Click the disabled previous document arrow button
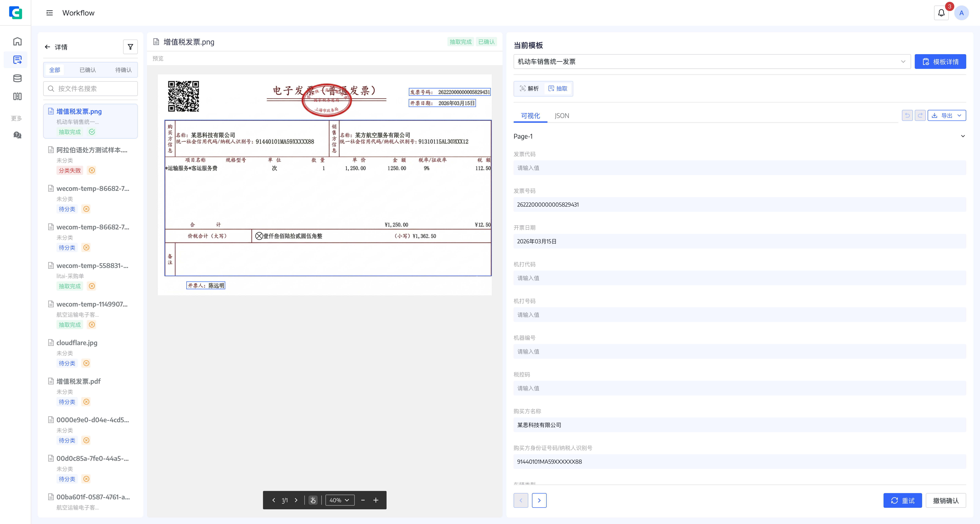The width and height of the screenshot is (980, 524). 521,500
